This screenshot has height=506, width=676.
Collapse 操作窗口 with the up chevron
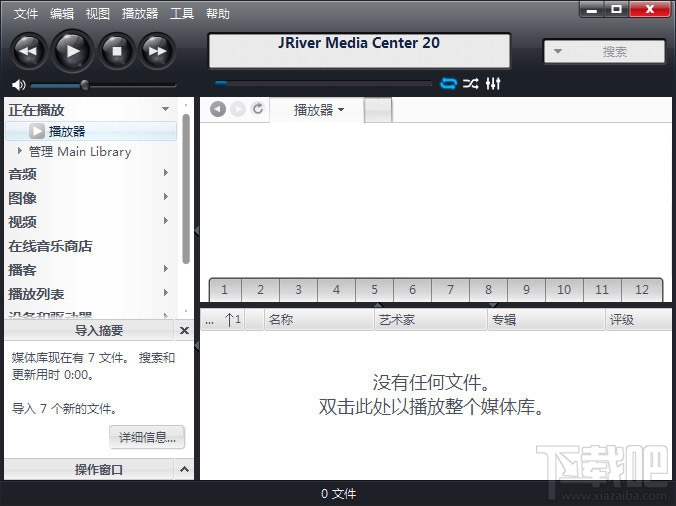coord(184,469)
